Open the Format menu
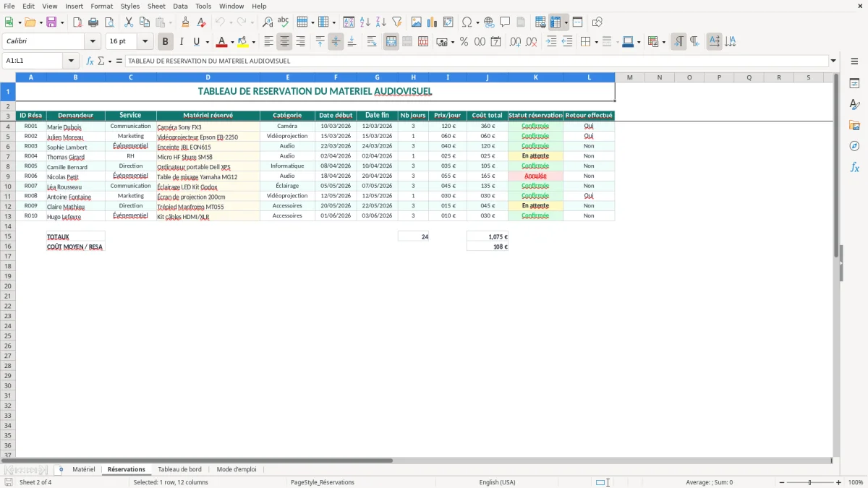Viewport: 868px width, 488px height. pos(101,6)
